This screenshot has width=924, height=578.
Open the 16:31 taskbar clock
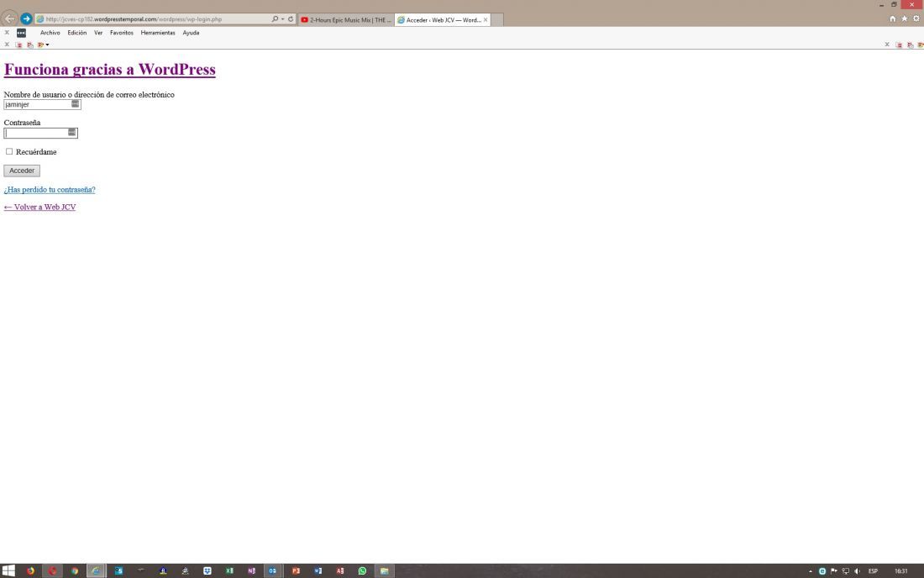tap(901, 571)
